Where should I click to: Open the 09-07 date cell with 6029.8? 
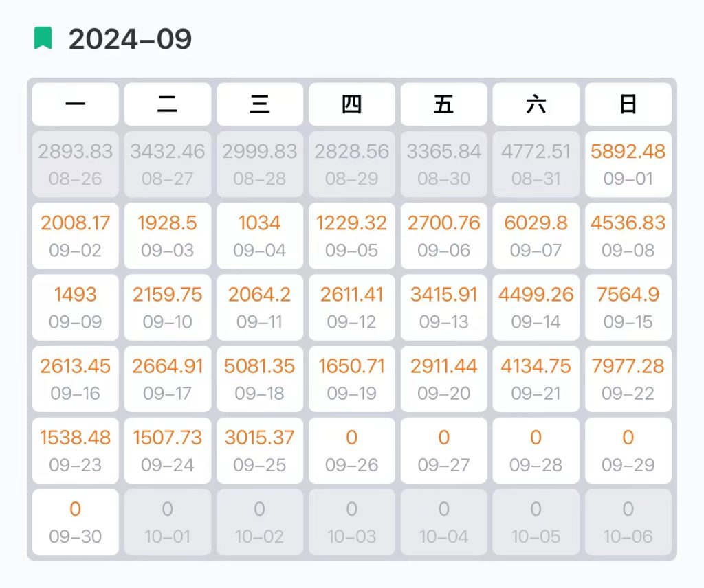(x=536, y=236)
